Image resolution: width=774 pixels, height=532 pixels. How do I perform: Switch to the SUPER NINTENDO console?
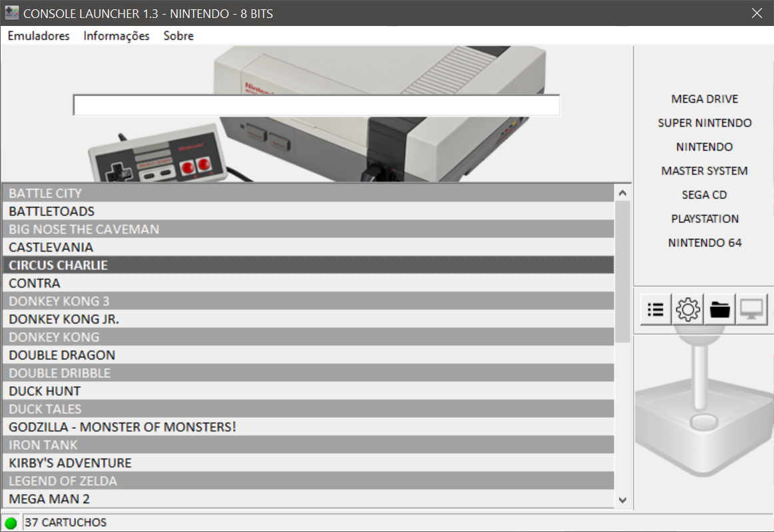coord(705,123)
